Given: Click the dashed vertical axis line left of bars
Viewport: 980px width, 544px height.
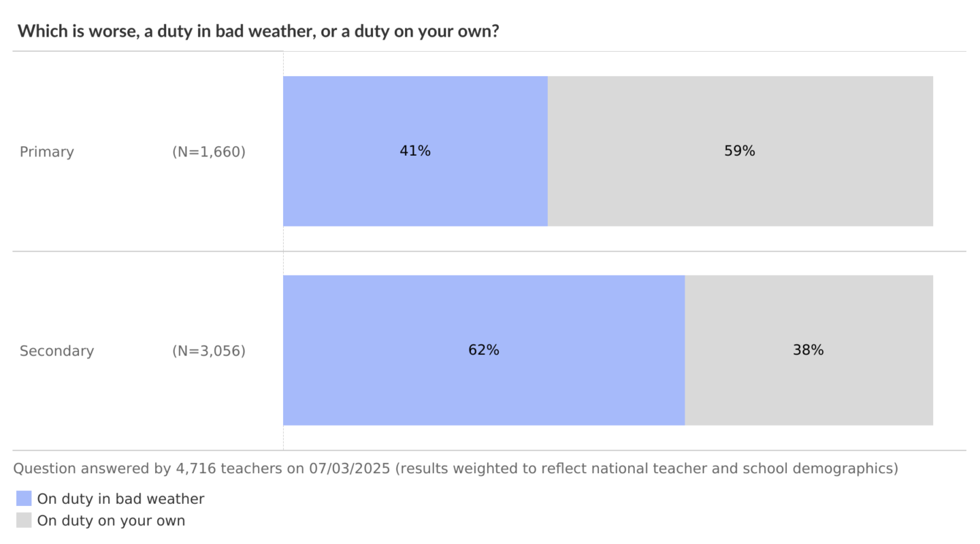Looking at the screenshot, I should (283, 245).
